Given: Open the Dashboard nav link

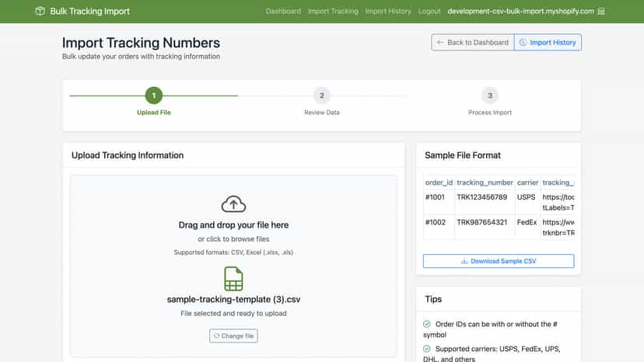Looking at the screenshot, I should click(x=283, y=11).
